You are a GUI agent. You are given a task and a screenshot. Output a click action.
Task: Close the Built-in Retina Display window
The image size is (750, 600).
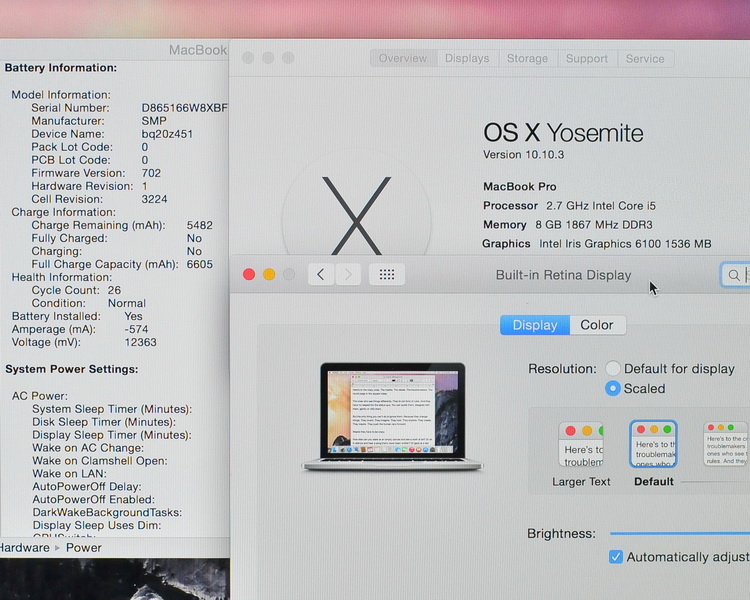pos(249,274)
